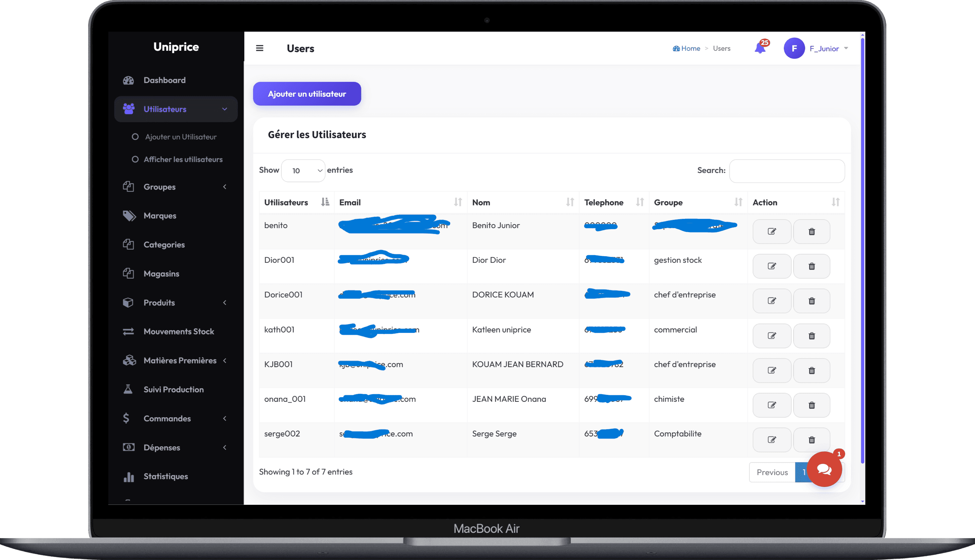The width and height of the screenshot is (975, 560).
Task: Click Showing 1 to 7 of 7 entries
Action: (306, 472)
